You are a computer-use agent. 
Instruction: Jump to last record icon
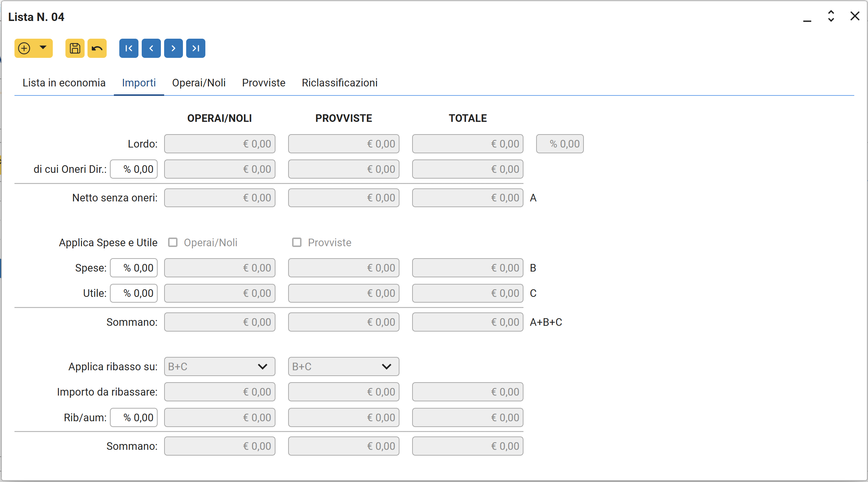click(x=196, y=48)
